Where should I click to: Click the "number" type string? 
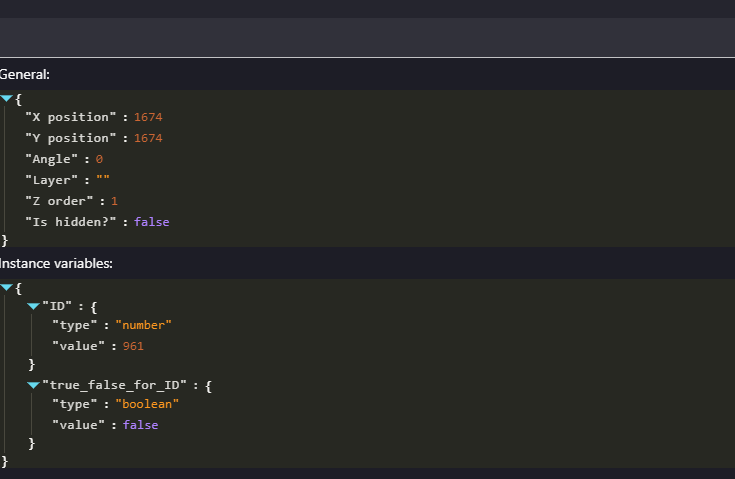143,325
